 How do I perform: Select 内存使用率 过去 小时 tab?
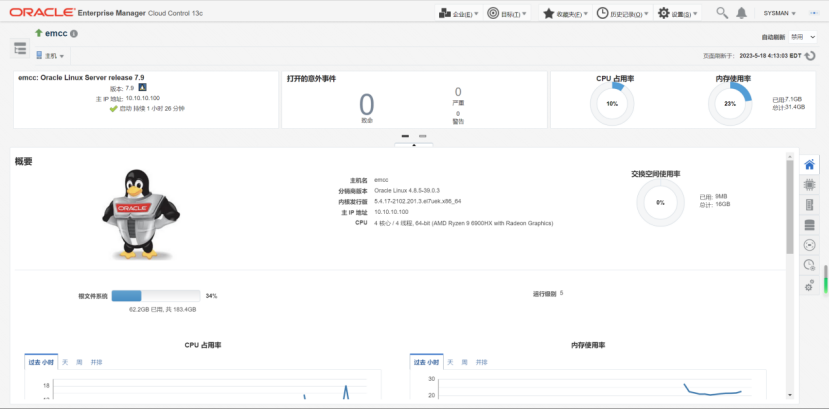click(426, 362)
